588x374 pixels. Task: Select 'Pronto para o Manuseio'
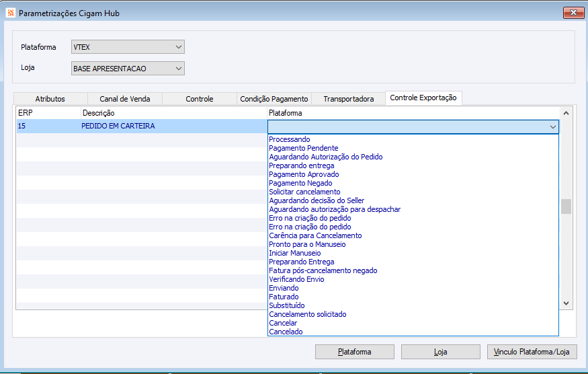click(307, 244)
